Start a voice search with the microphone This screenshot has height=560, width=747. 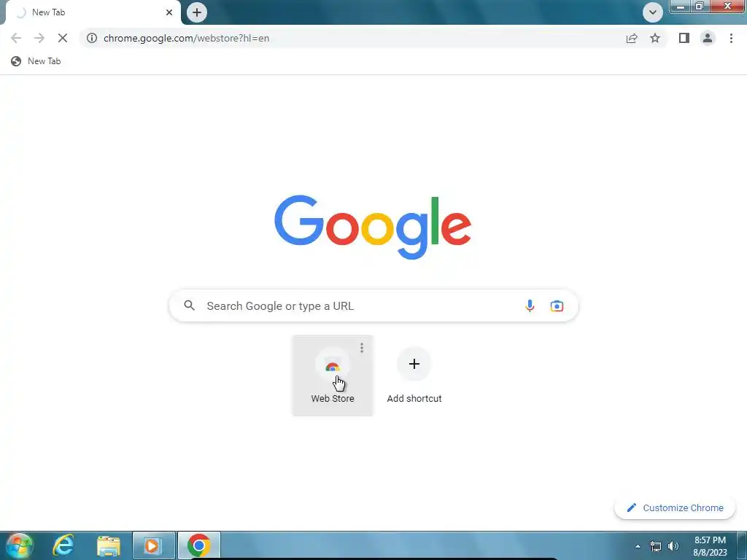pos(530,306)
